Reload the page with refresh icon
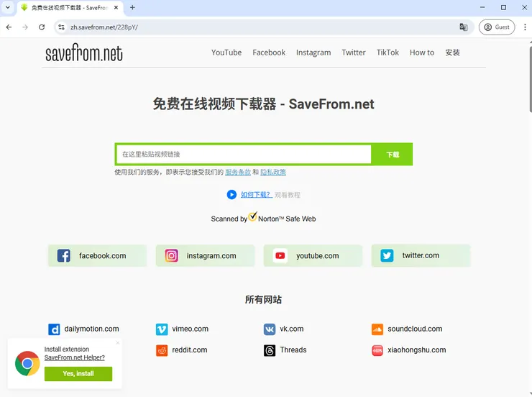Screen dimensions: 532x397 42,27
